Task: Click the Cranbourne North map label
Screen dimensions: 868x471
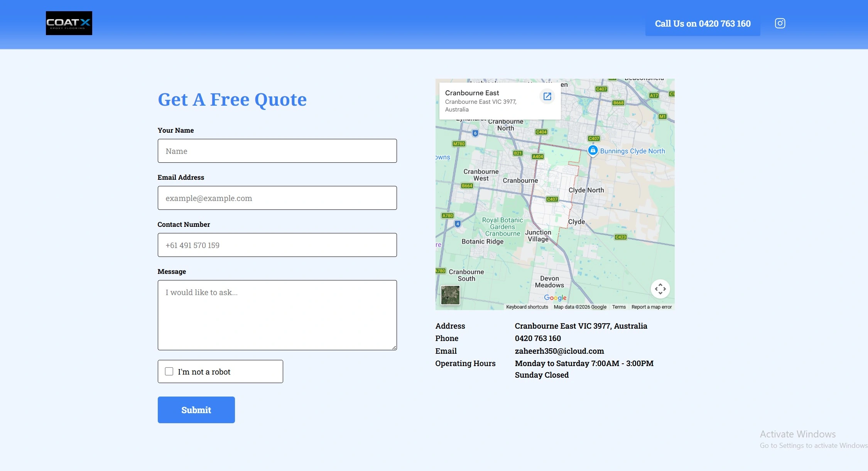Action: pos(506,125)
